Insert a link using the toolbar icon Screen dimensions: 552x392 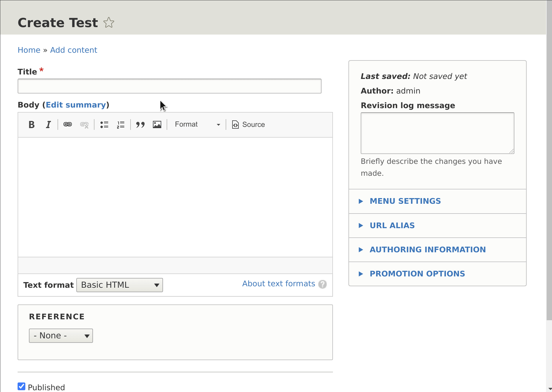coord(67,125)
